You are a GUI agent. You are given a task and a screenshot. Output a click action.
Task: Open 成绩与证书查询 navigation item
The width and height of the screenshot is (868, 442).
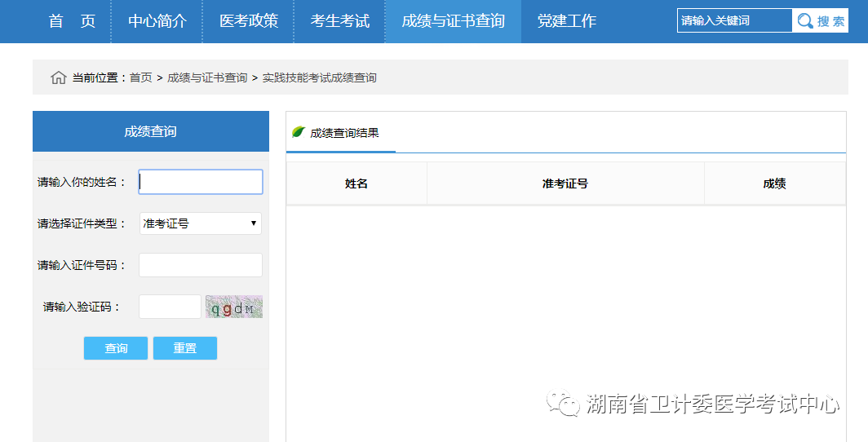(x=453, y=21)
